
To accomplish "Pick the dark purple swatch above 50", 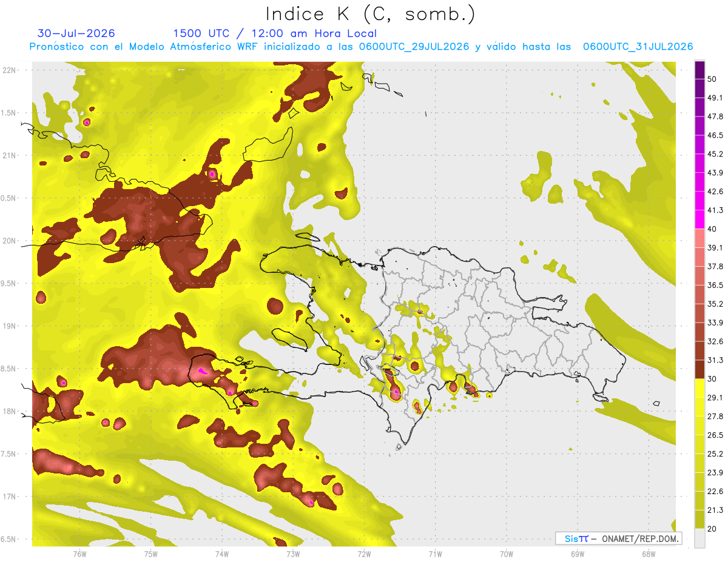I will [699, 70].
